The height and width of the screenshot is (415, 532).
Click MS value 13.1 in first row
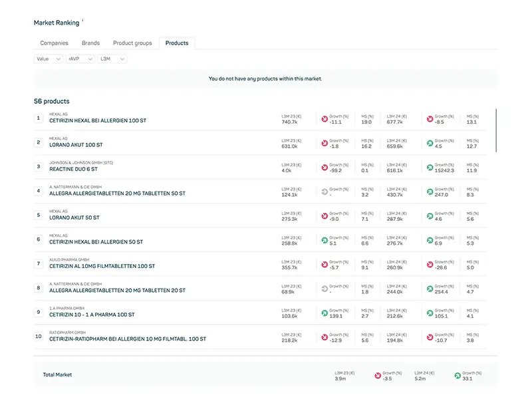click(x=471, y=122)
